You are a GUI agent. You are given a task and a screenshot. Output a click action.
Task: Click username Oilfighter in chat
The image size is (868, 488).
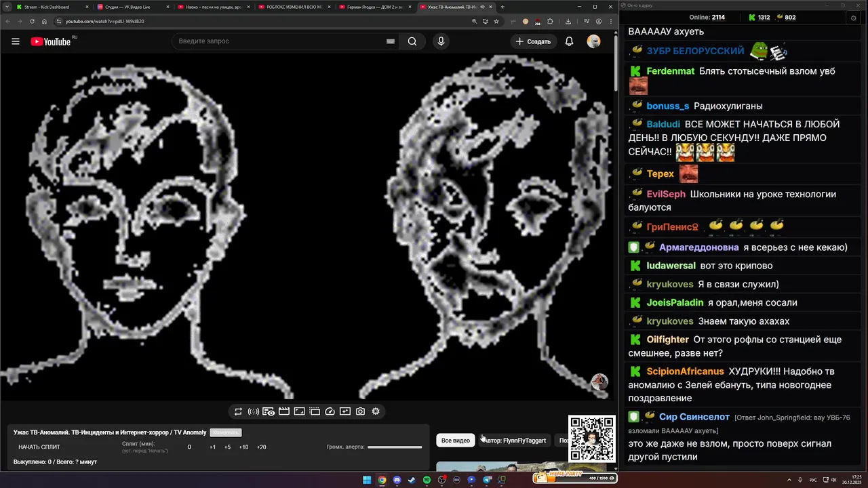[668, 340]
